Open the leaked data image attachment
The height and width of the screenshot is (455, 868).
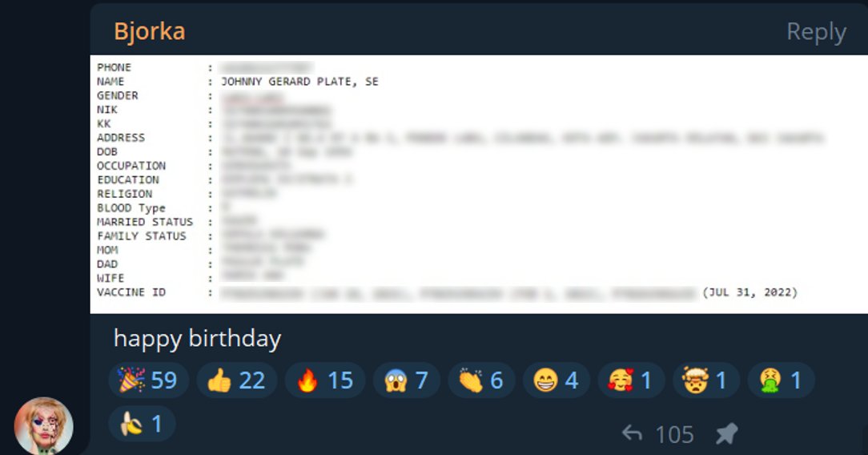[x=479, y=184]
